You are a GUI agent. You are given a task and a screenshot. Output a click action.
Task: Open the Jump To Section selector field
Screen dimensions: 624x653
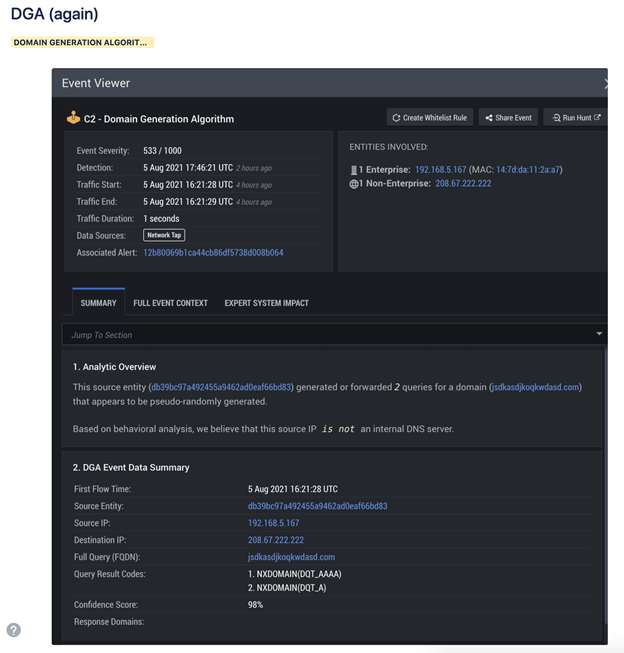[x=334, y=334]
